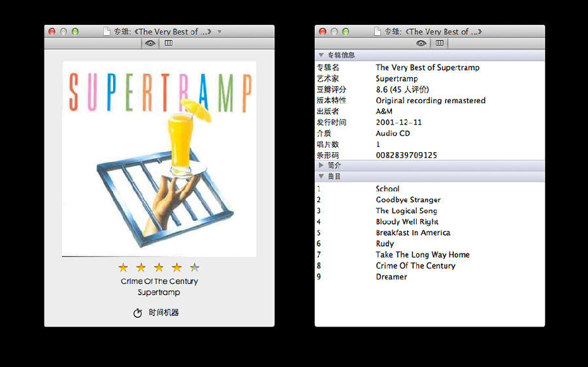This screenshot has width=588, height=367.
Task: Click artist value 'Supertramp' in album info
Action: [x=397, y=79]
